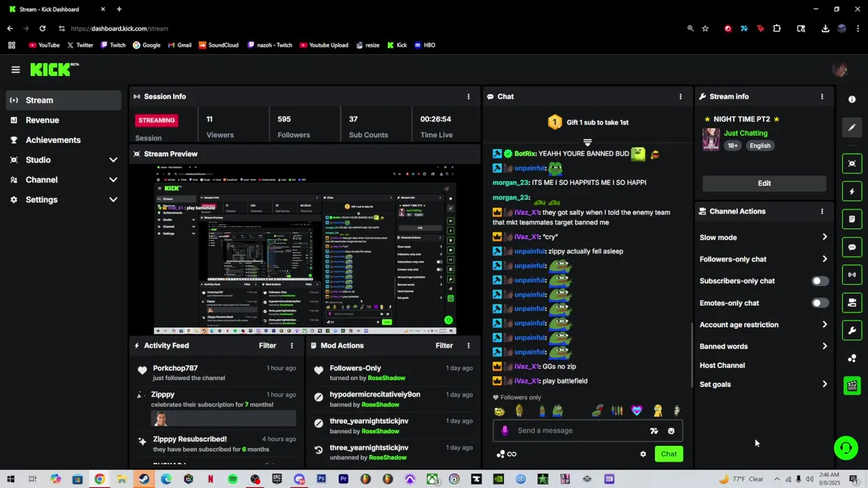Open Stream info panel three-dot menu
868x488 pixels.
tap(822, 96)
